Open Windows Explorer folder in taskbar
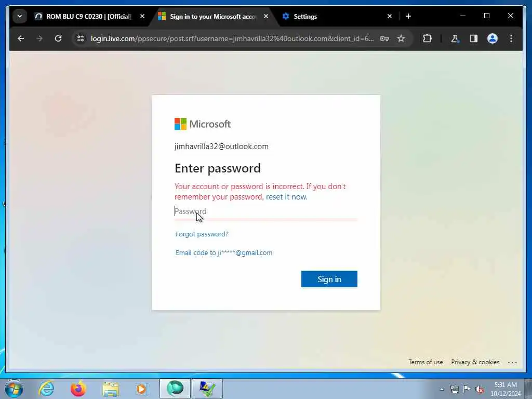 (111, 389)
